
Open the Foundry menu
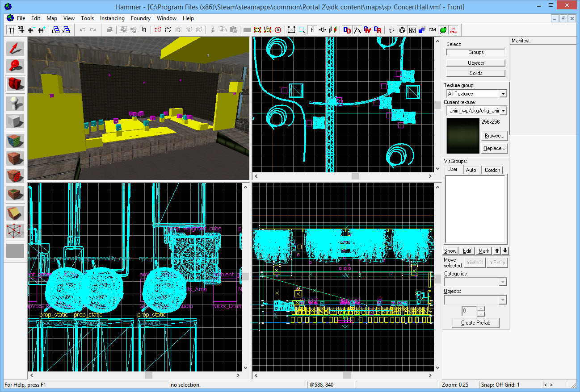141,18
